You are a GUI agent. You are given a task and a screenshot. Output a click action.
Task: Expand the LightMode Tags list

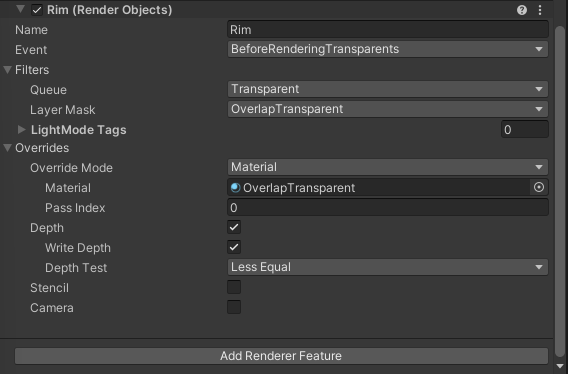[22, 129]
